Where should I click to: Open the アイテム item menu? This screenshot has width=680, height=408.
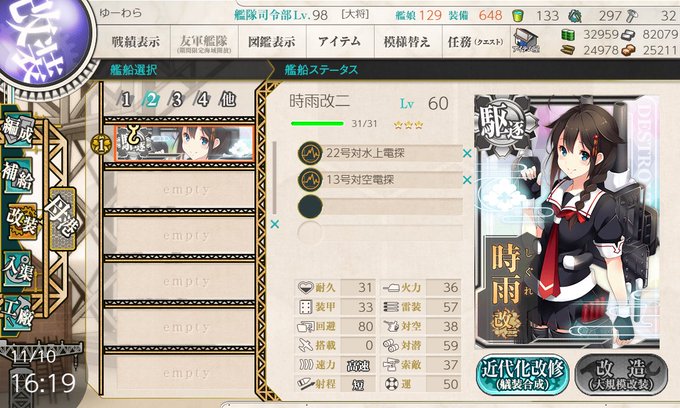pos(340,42)
